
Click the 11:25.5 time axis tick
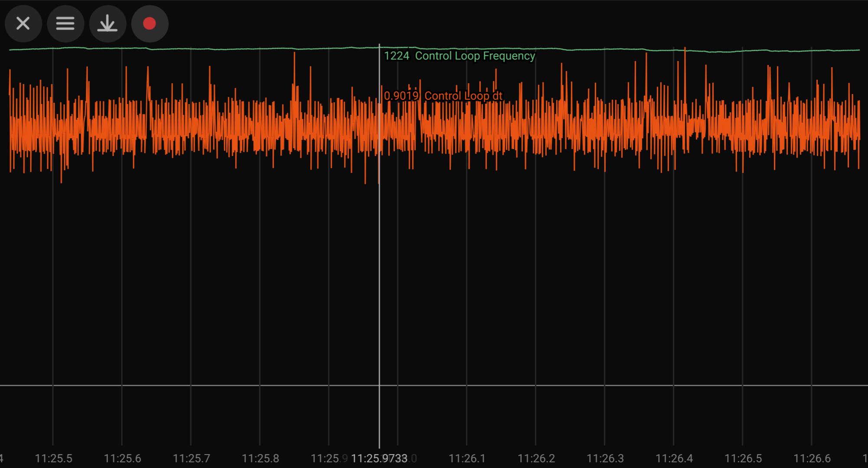point(53,458)
